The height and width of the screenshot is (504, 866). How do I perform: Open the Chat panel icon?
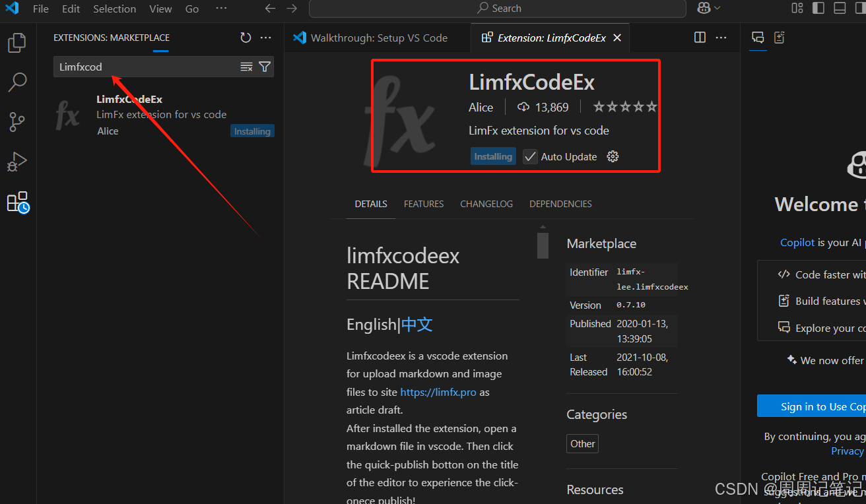tap(758, 38)
